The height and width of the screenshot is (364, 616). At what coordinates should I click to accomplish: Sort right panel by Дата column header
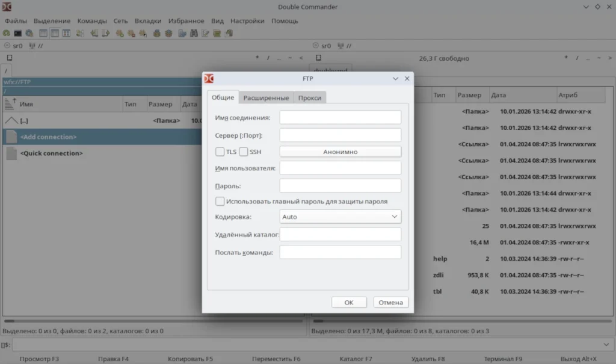[523, 94]
